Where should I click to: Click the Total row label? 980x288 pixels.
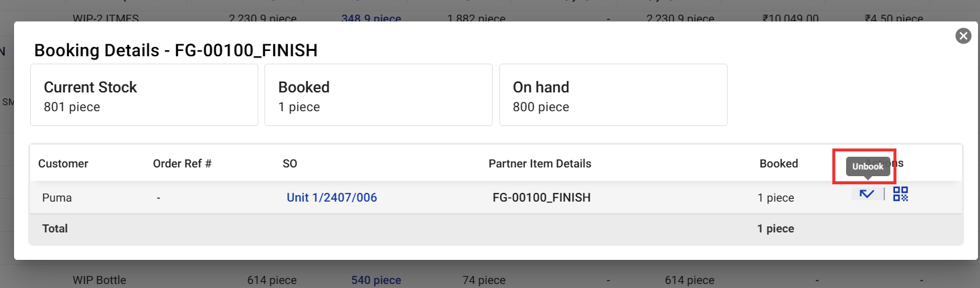(x=55, y=228)
